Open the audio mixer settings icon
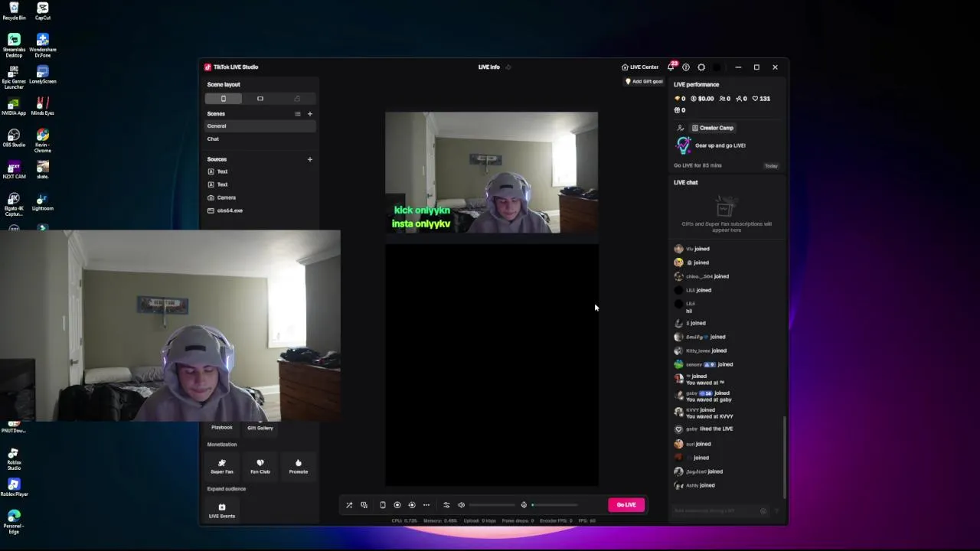The image size is (980, 551). pyautogui.click(x=446, y=505)
